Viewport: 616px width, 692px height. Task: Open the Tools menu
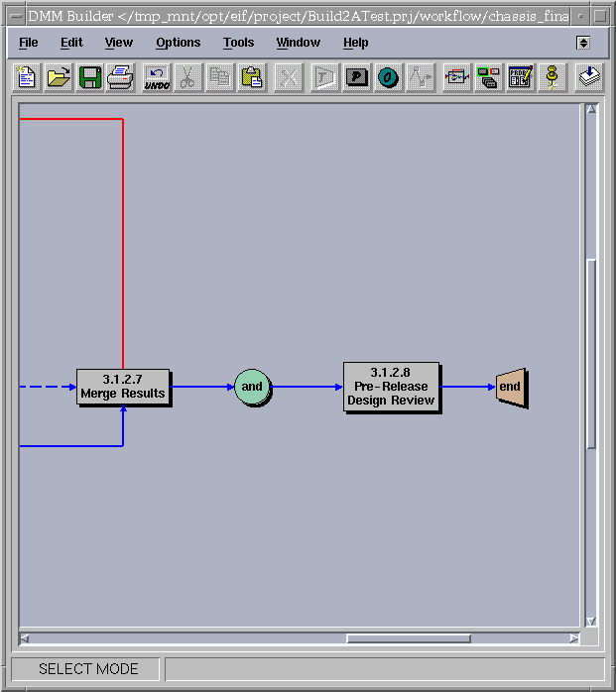(x=238, y=43)
